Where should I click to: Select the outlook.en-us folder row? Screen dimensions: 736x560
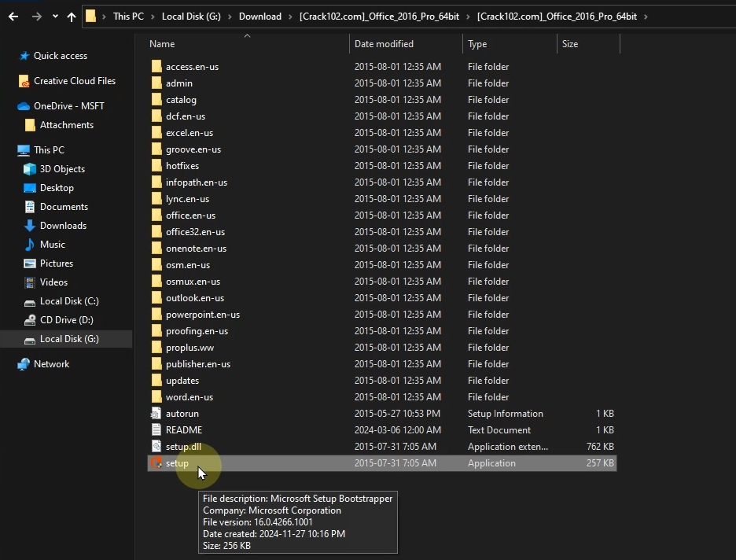(x=195, y=298)
